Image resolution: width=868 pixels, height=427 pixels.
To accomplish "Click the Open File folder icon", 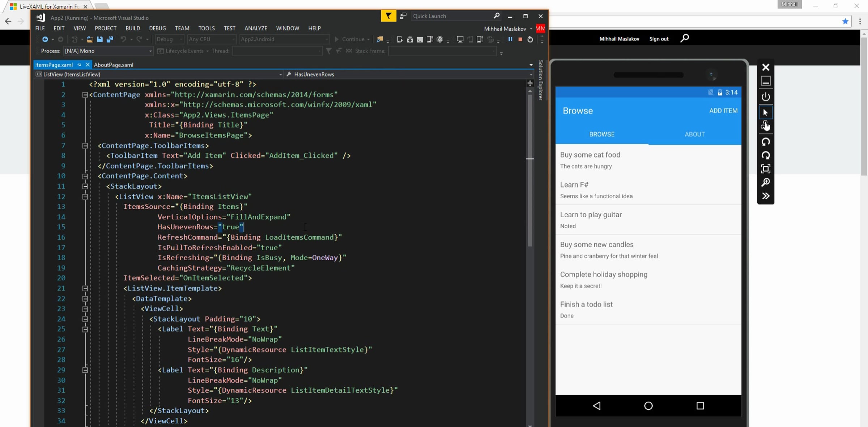I will pyautogui.click(x=90, y=39).
